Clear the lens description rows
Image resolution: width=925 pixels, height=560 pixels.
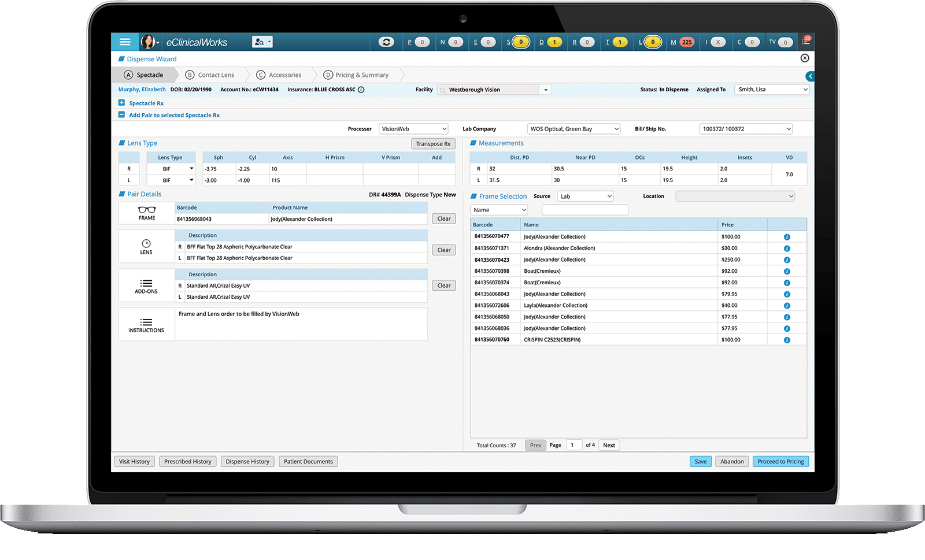click(444, 250)
